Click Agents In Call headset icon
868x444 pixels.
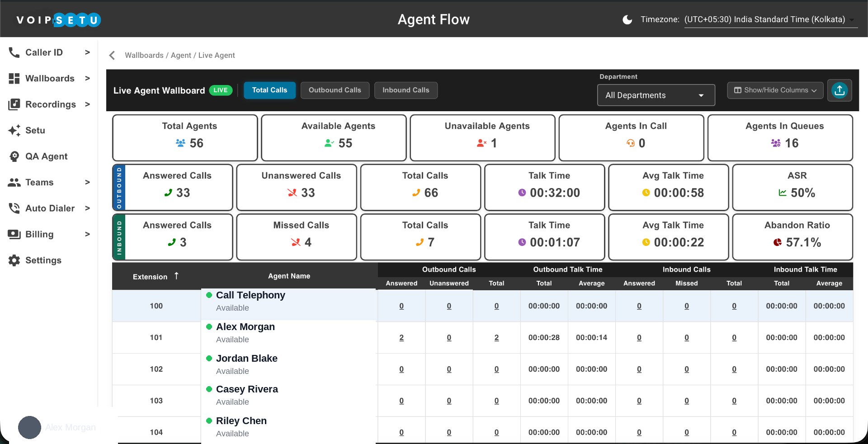point(630,143)
